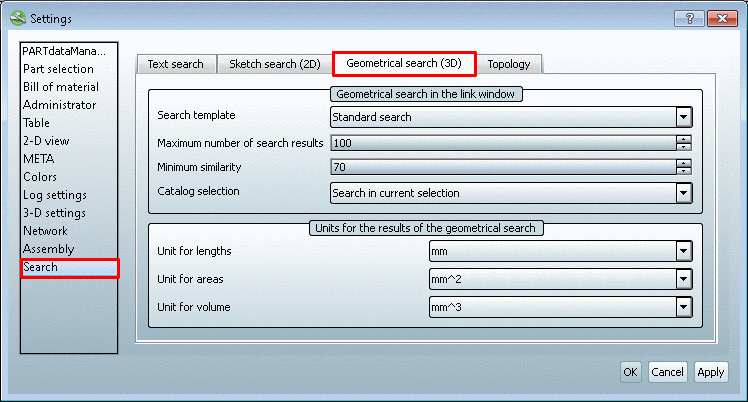
Task: Switch to the Topology tab
Action: pos(509,64)
